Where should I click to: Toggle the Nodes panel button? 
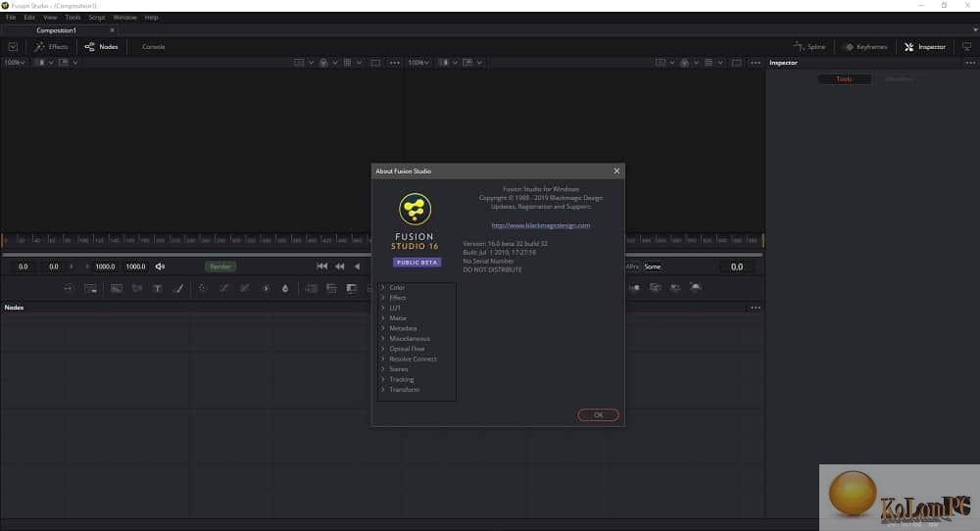101,47
